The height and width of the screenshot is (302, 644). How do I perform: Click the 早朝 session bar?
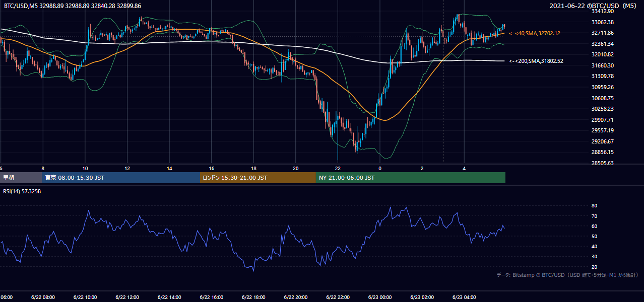coord(21,178)
